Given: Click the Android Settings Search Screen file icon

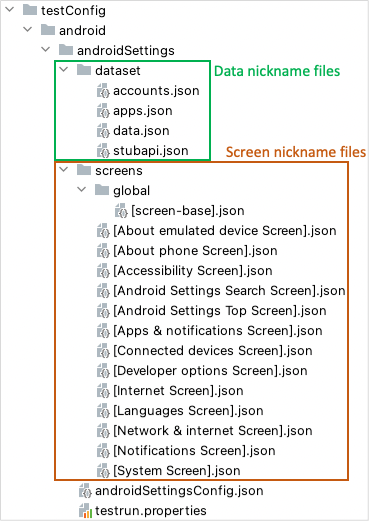Looking at the screenshot, I should click(103, 291).
